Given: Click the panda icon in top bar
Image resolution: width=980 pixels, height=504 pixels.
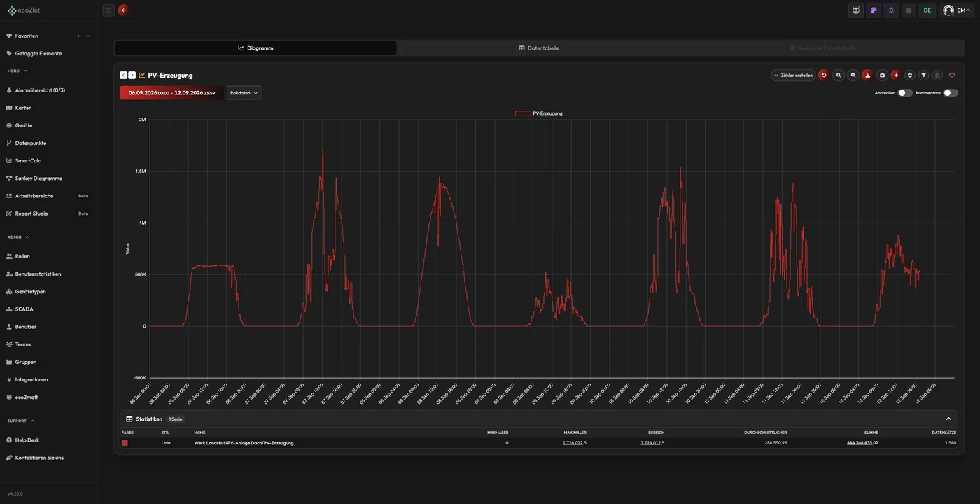Looking at the screenshot, I should 856,10.
